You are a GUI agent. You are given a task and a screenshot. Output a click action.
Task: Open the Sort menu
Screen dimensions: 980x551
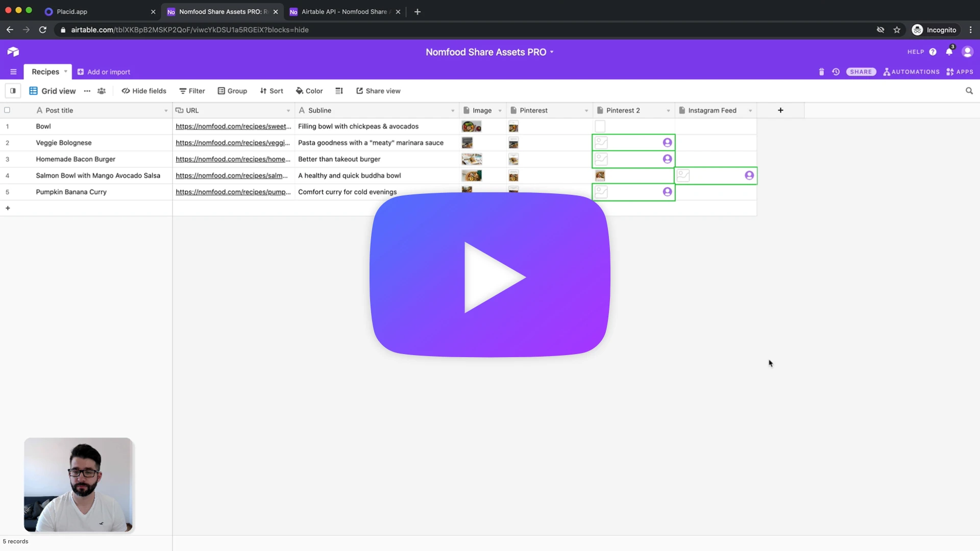point(272,91)
